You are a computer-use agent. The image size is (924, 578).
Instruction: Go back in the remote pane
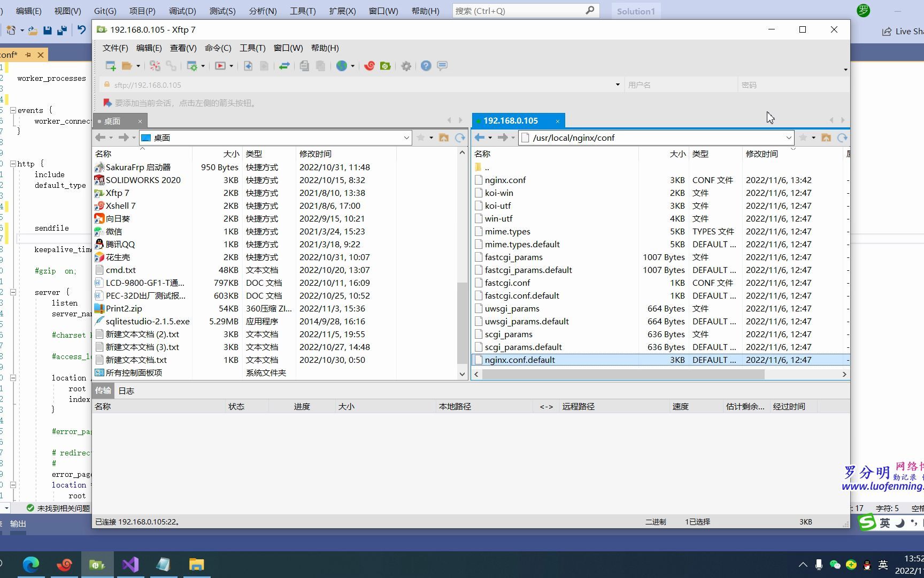[480, 138]
